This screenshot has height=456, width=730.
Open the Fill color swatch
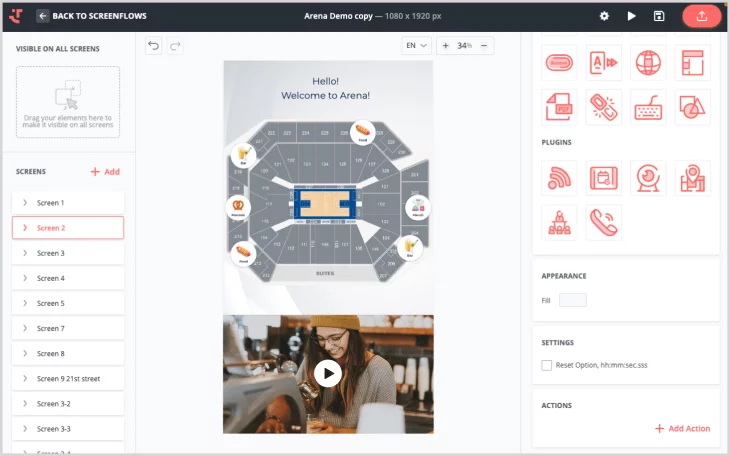click(x=573, y=300)
